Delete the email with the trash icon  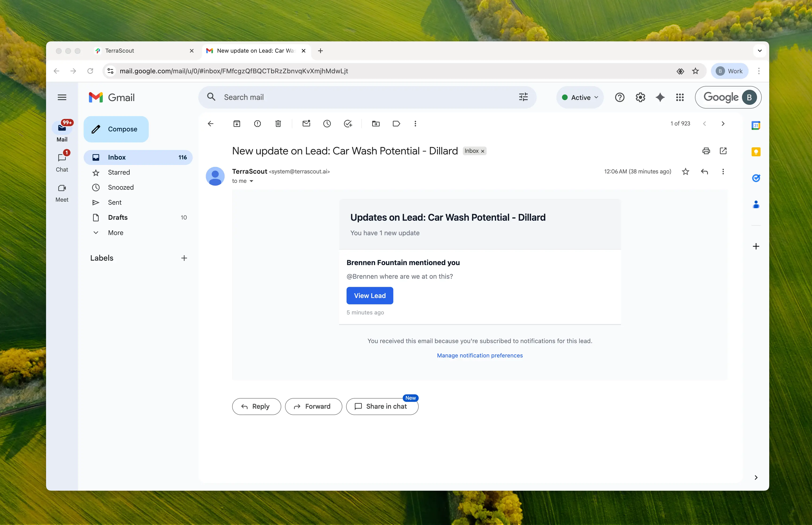click(278, 124)
